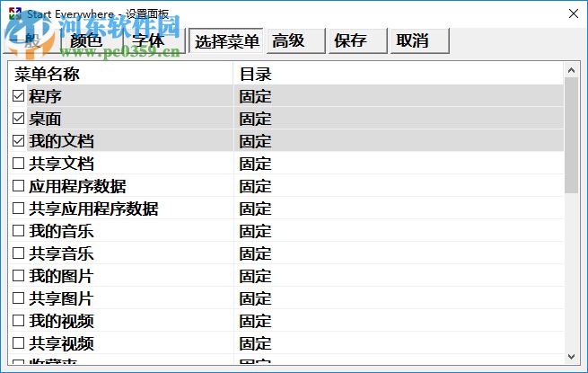Click the 保存 button
588x373 pixels.
[358, 40]
